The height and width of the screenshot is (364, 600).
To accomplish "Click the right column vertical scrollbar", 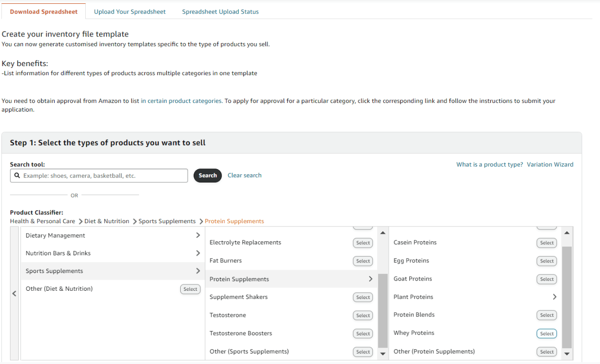I will pyautogui.click(x=567, y=297).
